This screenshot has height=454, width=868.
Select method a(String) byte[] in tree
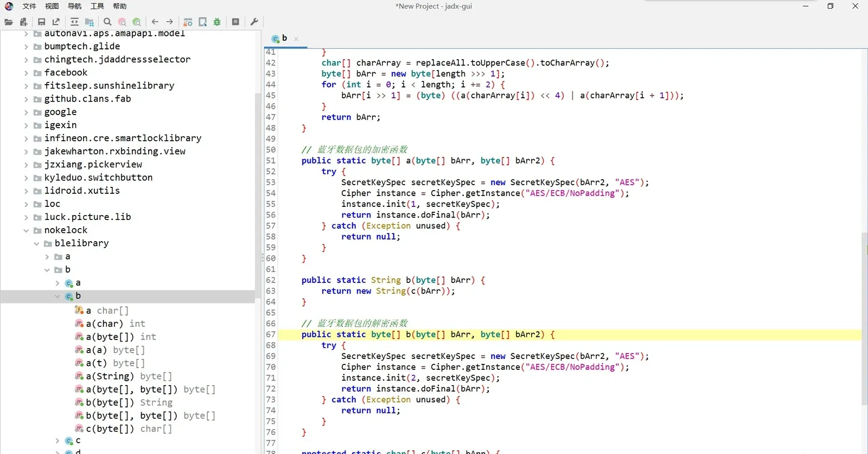124,376
